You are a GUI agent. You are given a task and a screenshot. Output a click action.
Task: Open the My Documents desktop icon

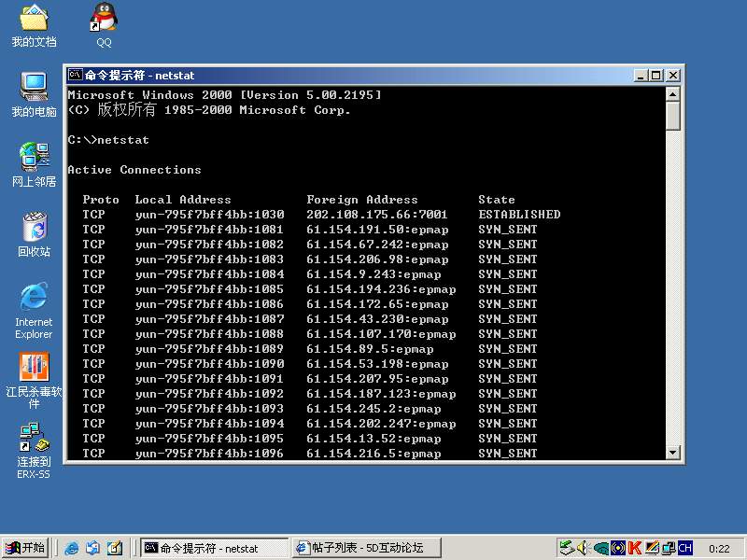(34, 25)
